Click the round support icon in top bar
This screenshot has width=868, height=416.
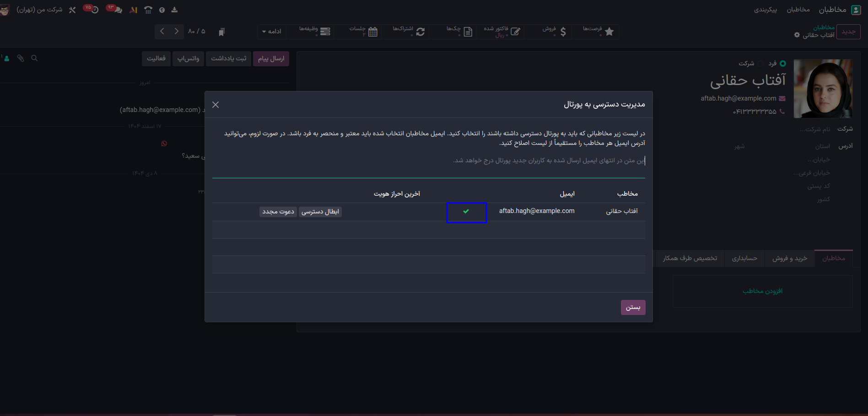162,10
